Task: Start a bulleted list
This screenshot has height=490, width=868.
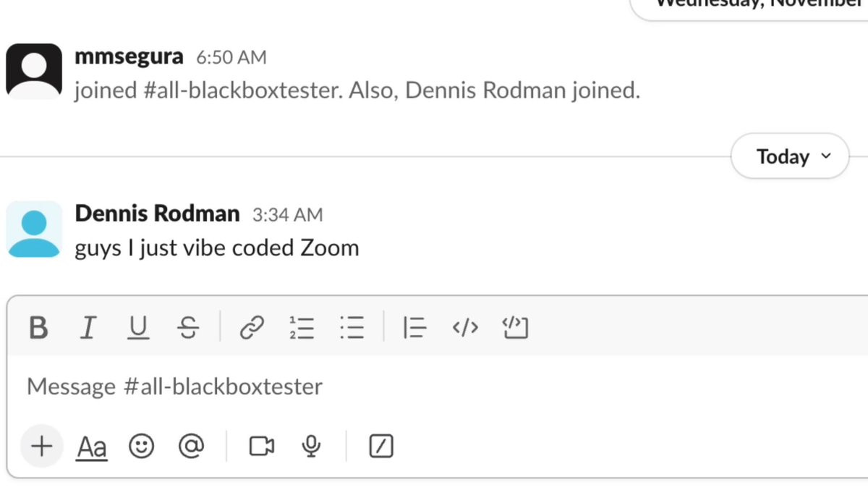Action: (352, 328)
